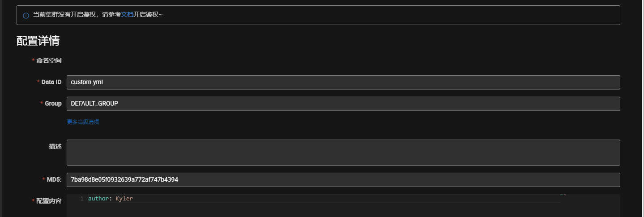Image resolution: width=644 pixels, height=217 pixels.
Task: Focus the 描述 description textarea
Action: (x=343, y=153)
